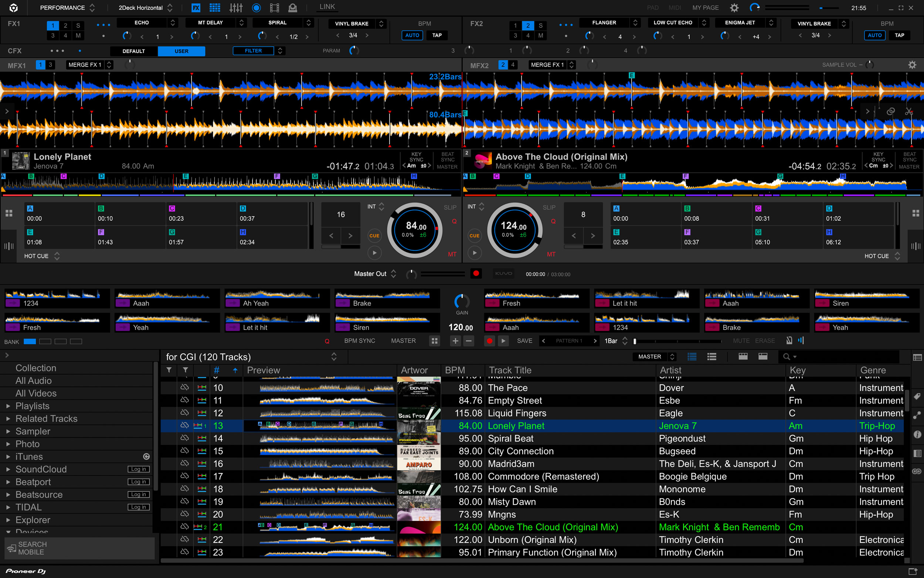Enable sampler BPM SYNC
Viewport: 924px width, 578px height.
360,341
